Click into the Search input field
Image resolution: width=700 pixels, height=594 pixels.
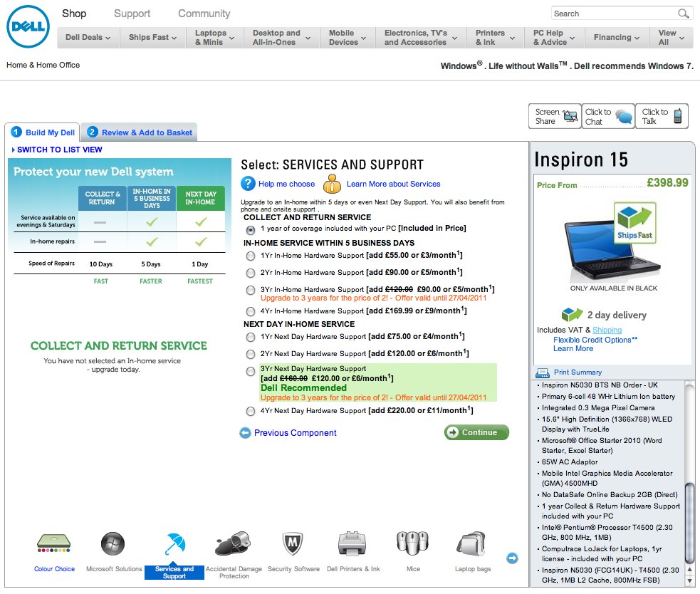[x=612, y=14]
